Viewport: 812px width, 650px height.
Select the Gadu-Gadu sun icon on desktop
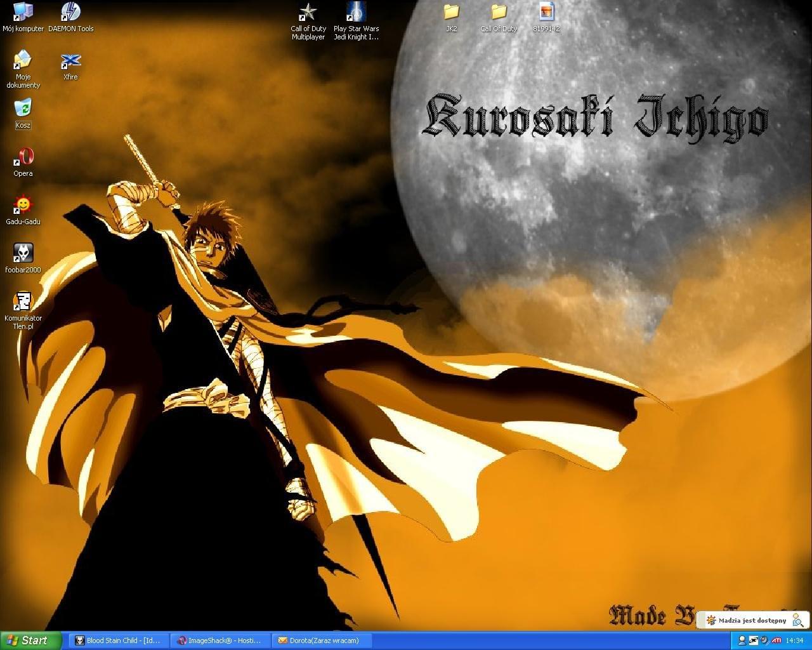(x=23, y=210)
